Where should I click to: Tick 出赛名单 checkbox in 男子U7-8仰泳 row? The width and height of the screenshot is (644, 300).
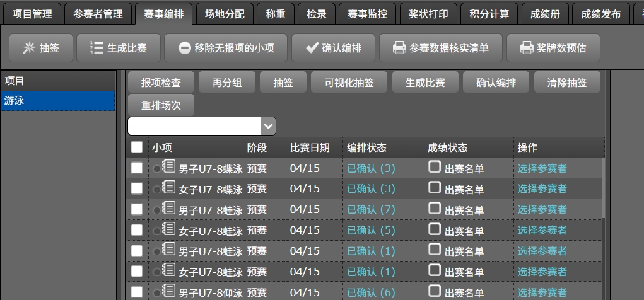pos(435,291)
